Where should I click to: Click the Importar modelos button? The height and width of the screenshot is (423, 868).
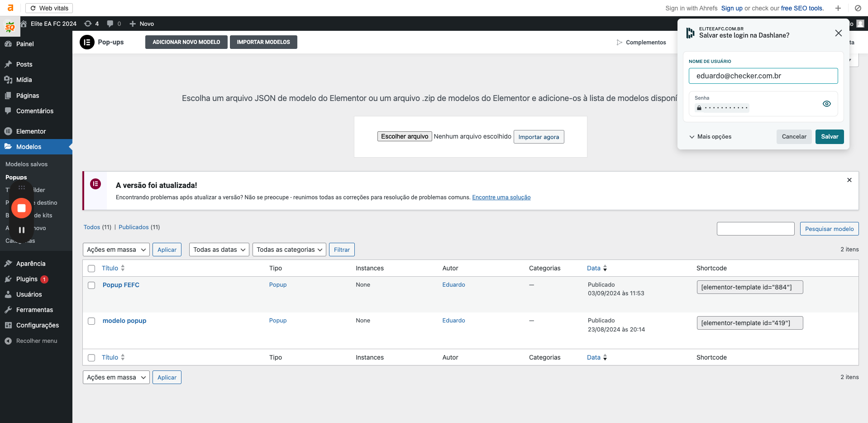[x=263, y=42]
